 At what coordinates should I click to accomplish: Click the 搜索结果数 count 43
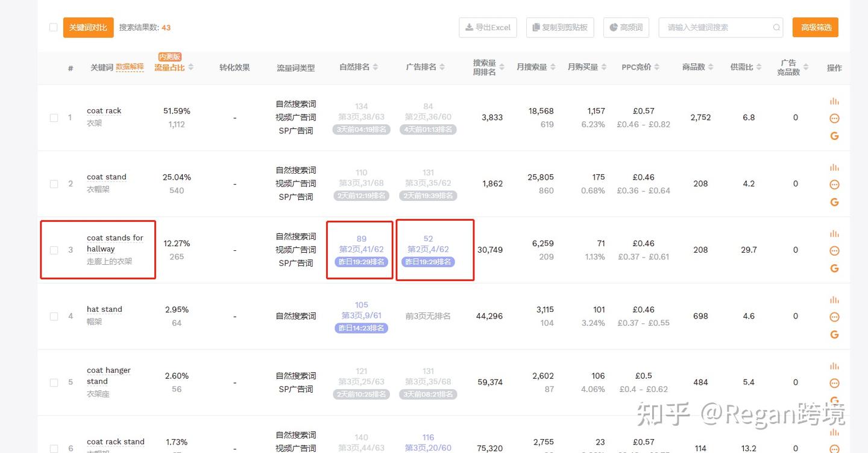(166, 28)
